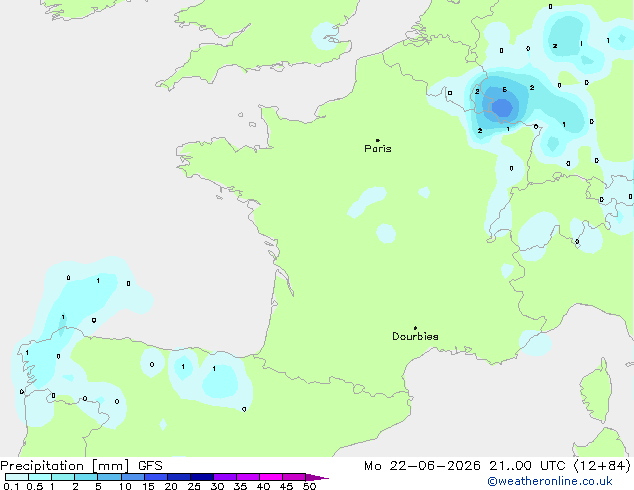Click the 0.1–0.5 mm legend swatch
634x490 pixels.
[17, 477]
